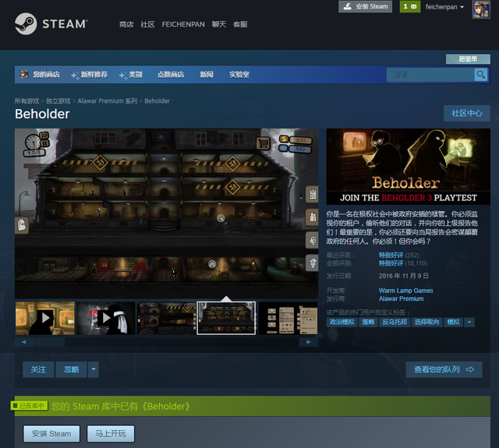Open the 独立游戏 breadcrumb link
Screen dimensions: 499x448
58,101
